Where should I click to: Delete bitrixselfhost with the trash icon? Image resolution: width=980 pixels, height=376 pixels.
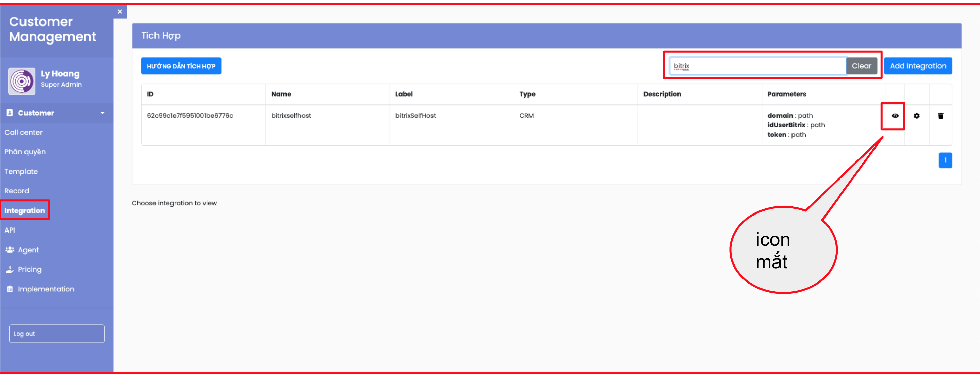(x=941, y=116)
